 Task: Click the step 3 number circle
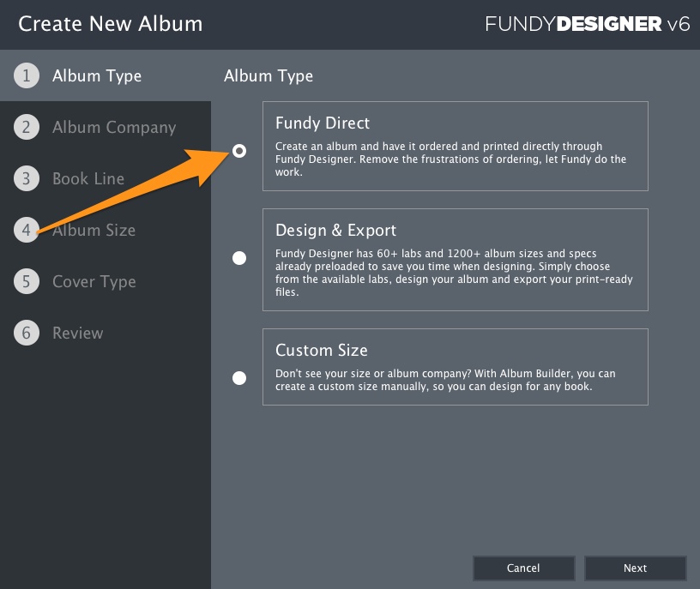pyautogui.click(x=27, y=178)
